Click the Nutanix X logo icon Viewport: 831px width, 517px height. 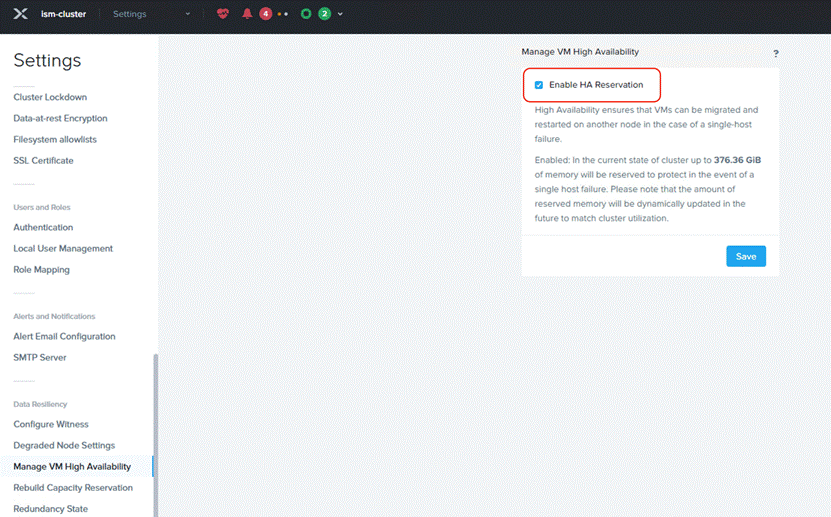click(x=21, y=14)
